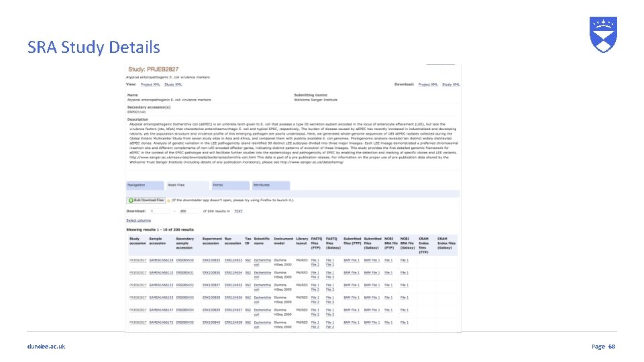The image size is (644, 362).
Task: Click the download range end field showing 200
Action: pos(189,211)
